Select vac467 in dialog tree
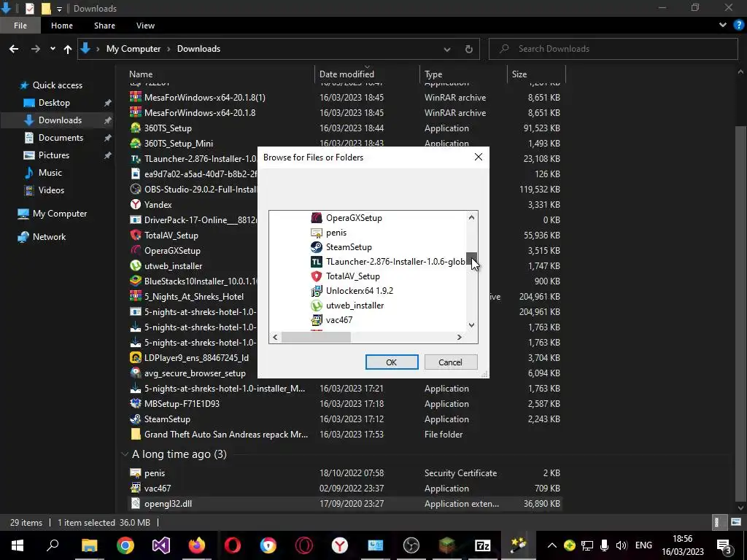 339,320
